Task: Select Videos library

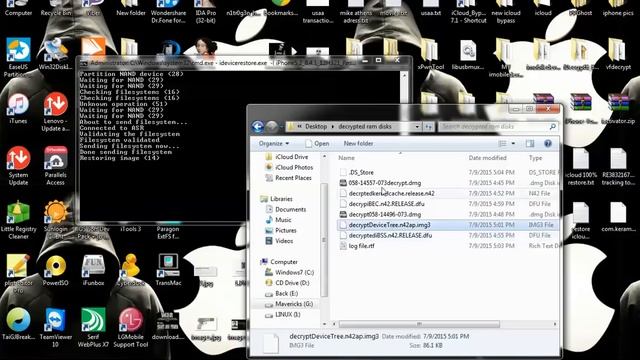Action: [279, 241]
